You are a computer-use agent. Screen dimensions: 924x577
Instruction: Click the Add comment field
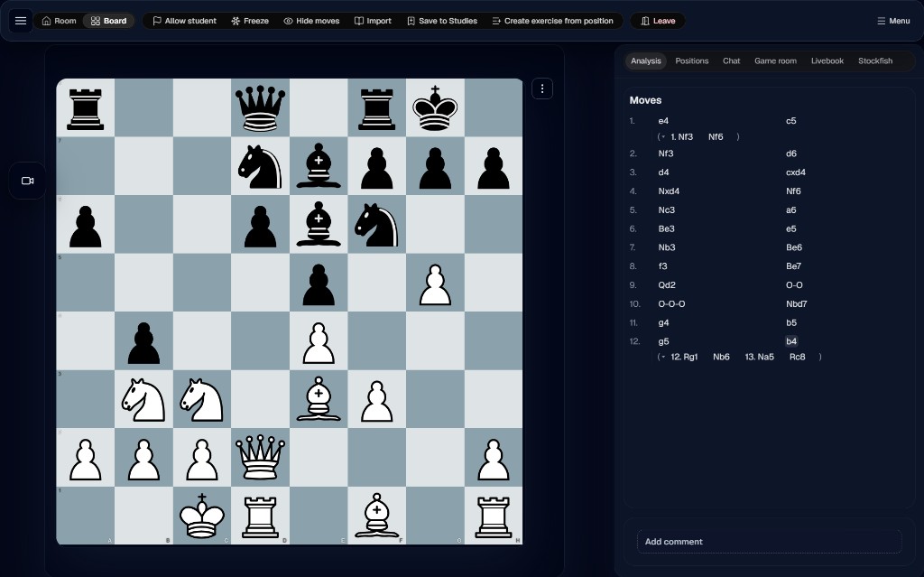769,542
